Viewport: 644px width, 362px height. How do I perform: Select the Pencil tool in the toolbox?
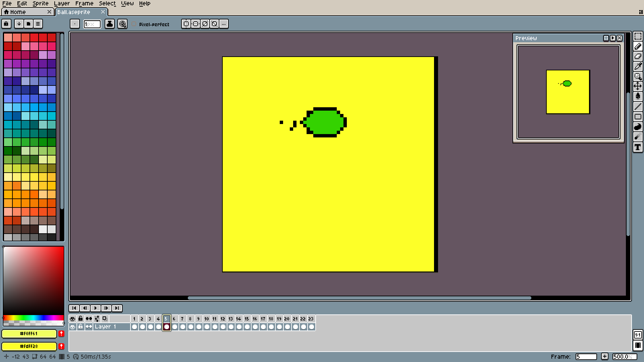tap(638, 46)
